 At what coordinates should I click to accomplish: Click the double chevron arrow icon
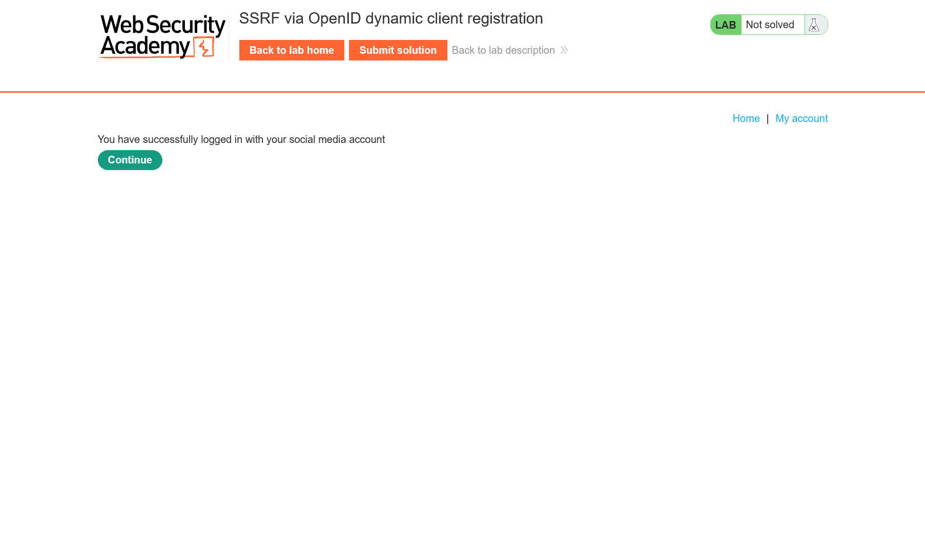(564, 50)
